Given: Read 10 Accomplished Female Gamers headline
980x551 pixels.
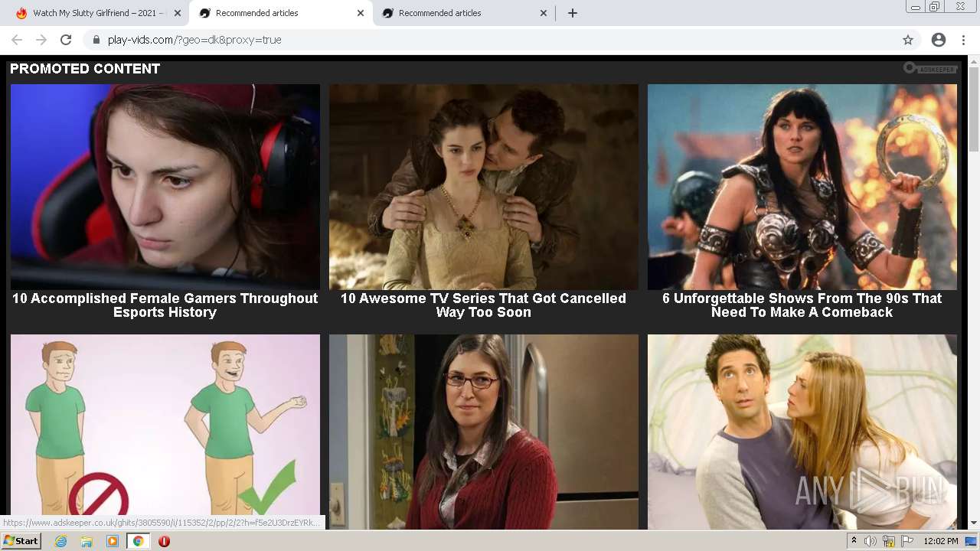Looking at the screenshot, I should click(165, 305).
